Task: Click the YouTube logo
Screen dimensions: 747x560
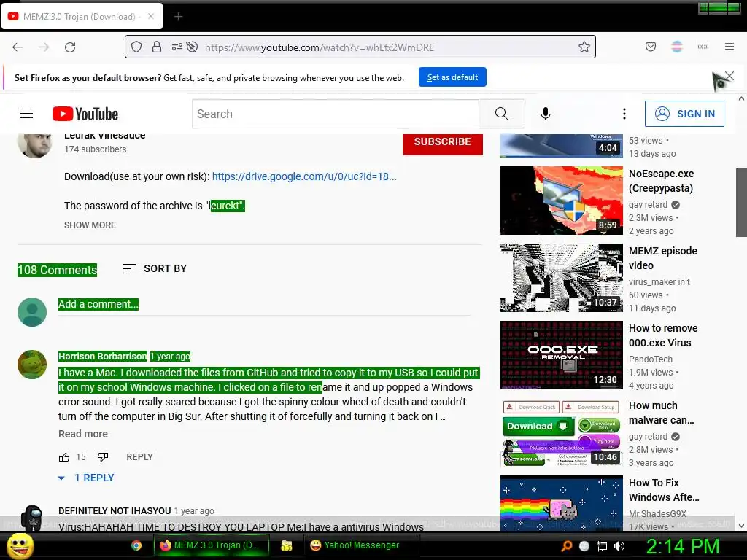Action: [x=85, y=114]
